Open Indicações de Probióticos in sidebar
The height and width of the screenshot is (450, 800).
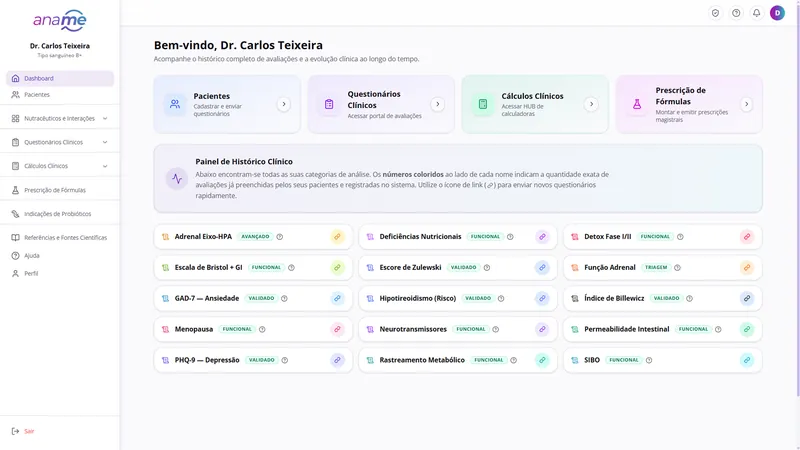coord(60,214)
